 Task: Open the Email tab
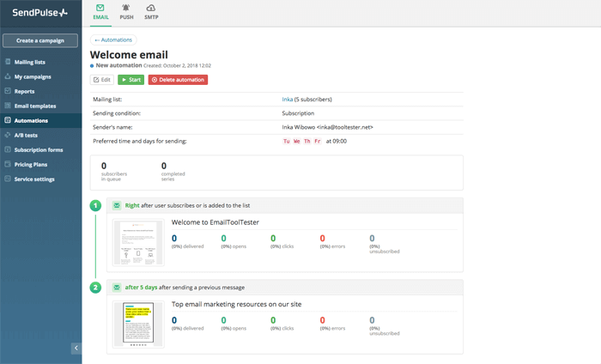point(100,13)
